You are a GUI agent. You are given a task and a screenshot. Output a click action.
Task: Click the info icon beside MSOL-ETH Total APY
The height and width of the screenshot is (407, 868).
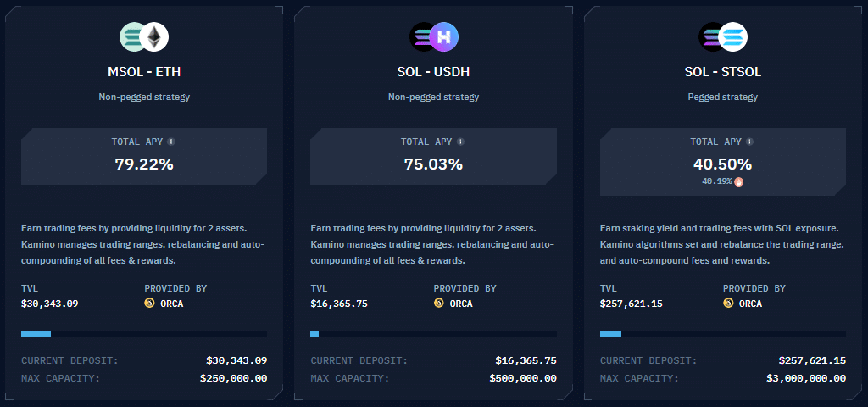tap(171, 142)
